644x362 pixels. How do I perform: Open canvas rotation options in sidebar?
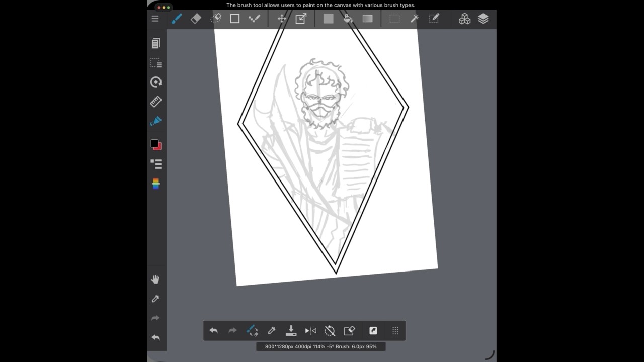pyautogui.click(x=156, y=82)
